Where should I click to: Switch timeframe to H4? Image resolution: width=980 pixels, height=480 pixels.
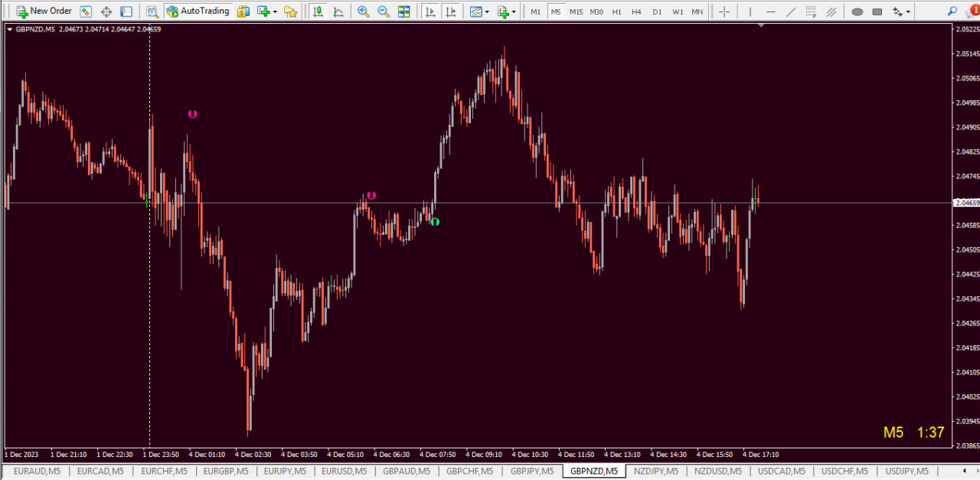[637, 11]
